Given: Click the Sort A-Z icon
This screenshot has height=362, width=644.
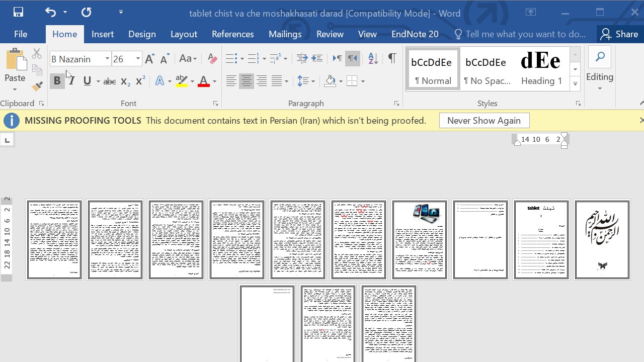Looking at the screenshot, I should point(373,59).
